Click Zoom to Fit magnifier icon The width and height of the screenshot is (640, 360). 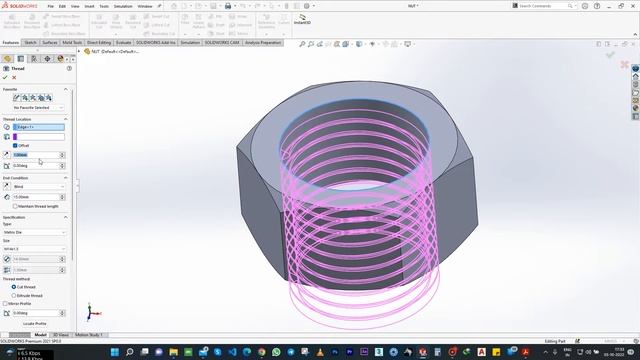pos(302,44)
